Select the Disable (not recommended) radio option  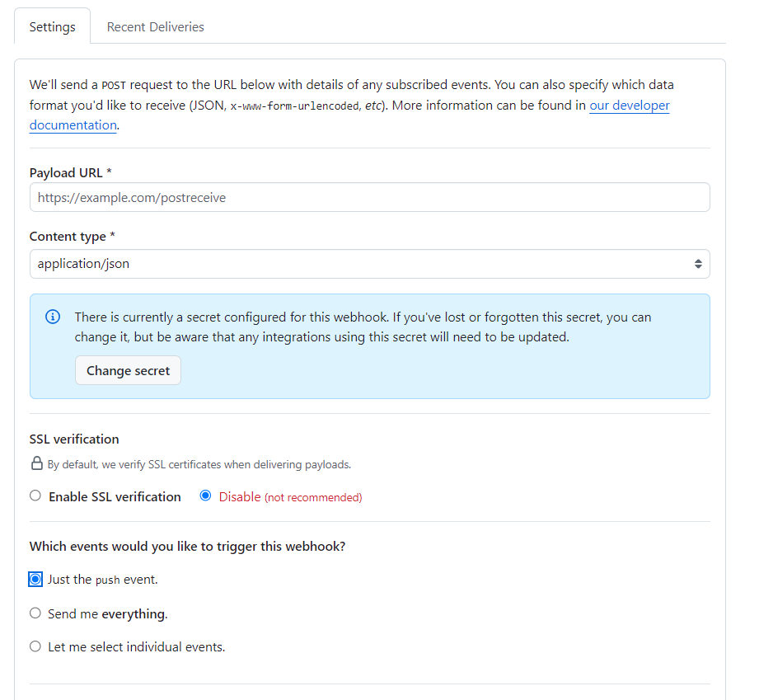[x=206, y=496]
